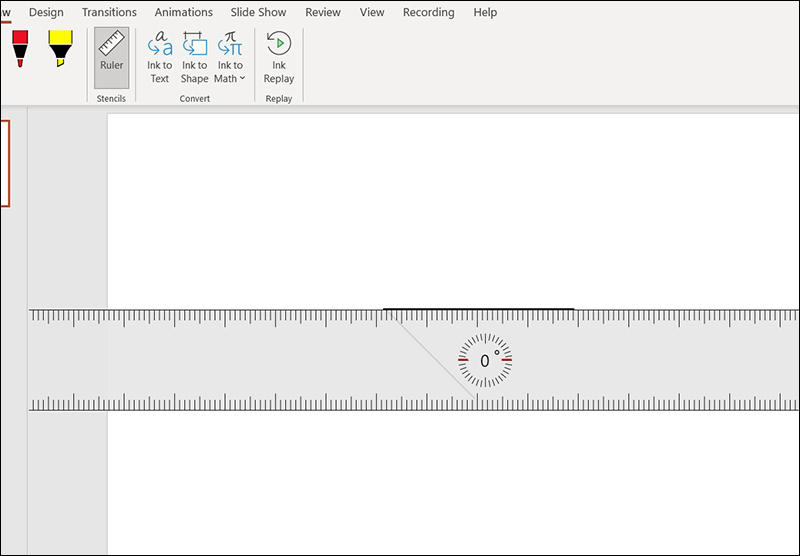The width and height of the screenshot is (800, 556).
Task: Convert ink using Ink to Shape
Action: coord(195,44)
